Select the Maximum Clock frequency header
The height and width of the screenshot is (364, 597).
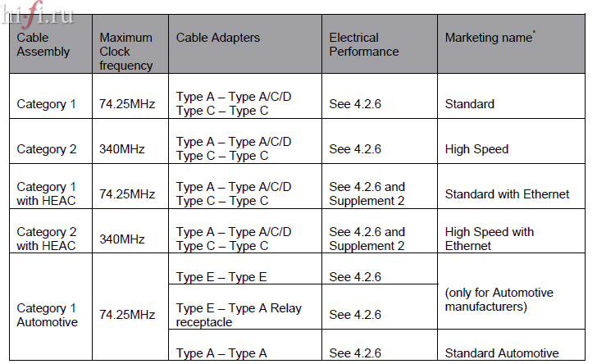pos(126,51)
